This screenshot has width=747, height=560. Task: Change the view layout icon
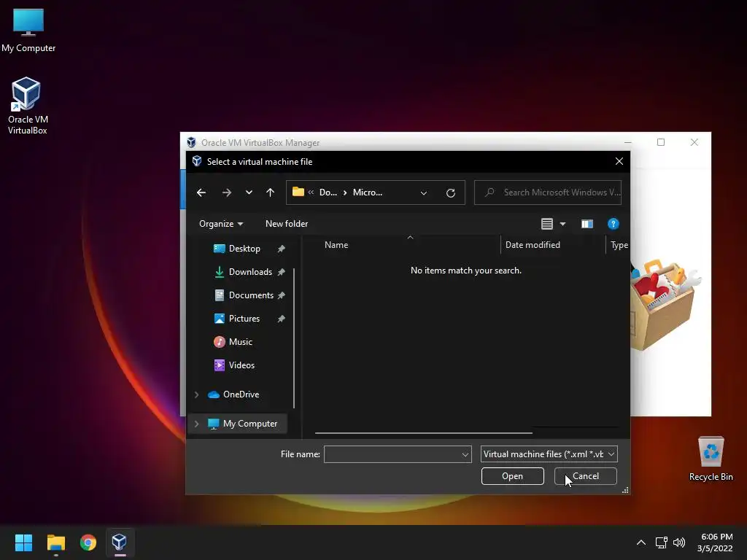pyautogui.click(x=547, y=224)
